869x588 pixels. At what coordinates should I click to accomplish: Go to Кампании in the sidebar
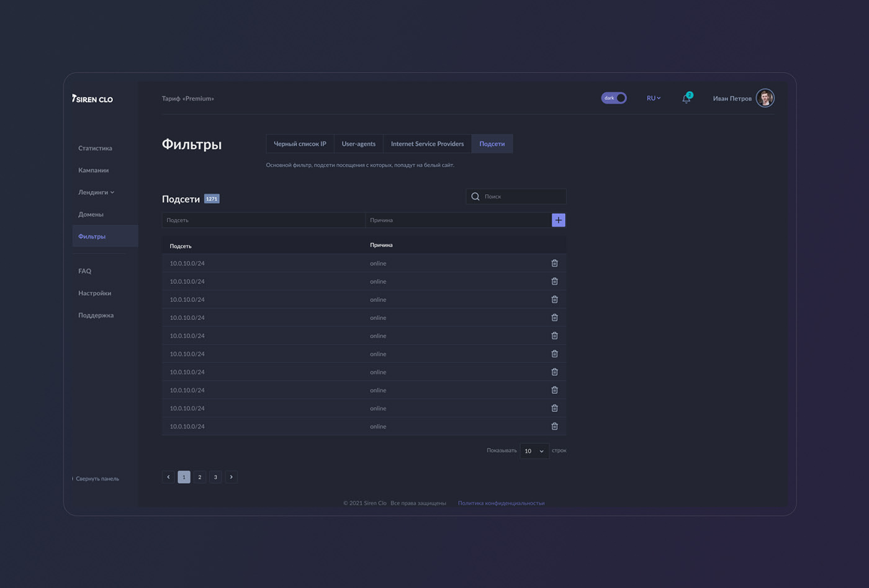pos(93,170)
